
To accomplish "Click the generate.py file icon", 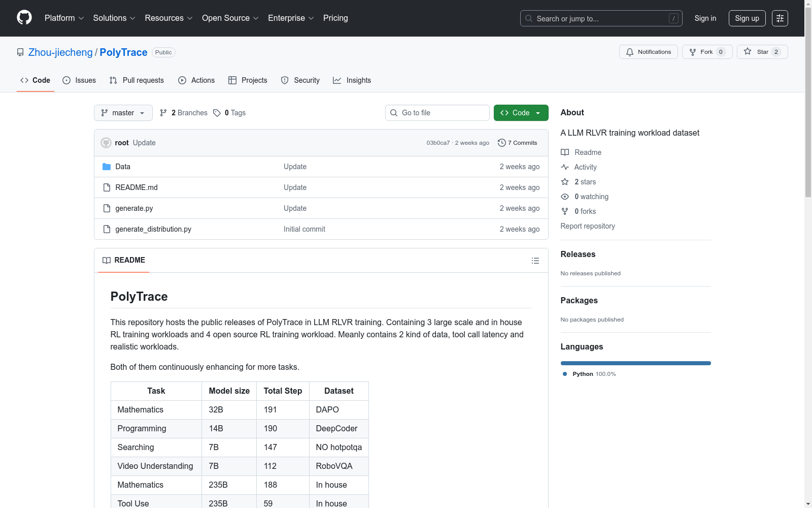I will [x=107, y=208].
